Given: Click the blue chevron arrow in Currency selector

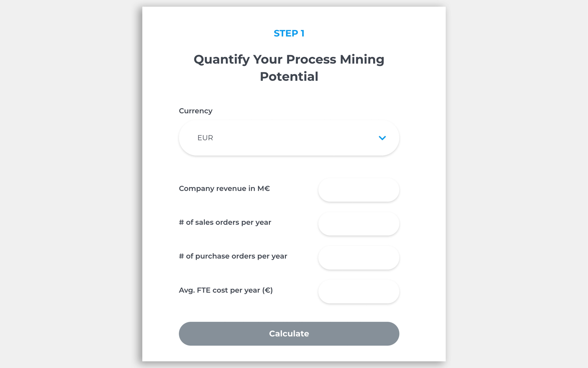Looking at the screenshot, I should 382,138.
